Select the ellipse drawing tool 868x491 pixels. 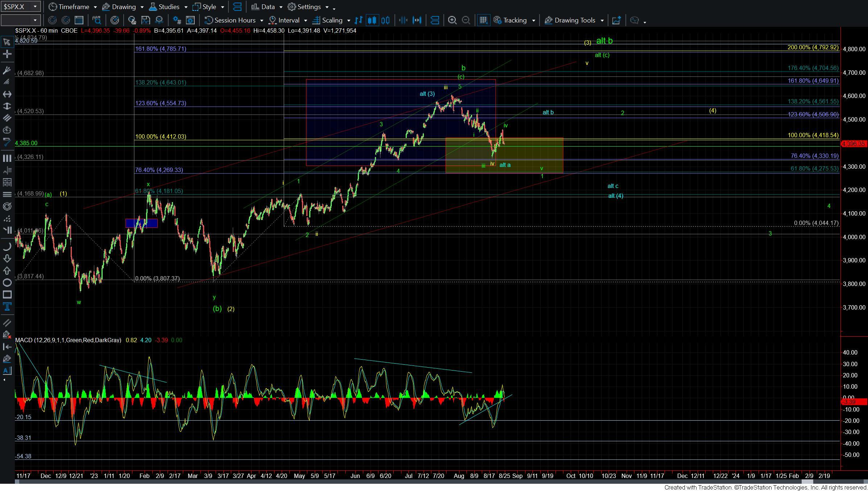point(7,283)
